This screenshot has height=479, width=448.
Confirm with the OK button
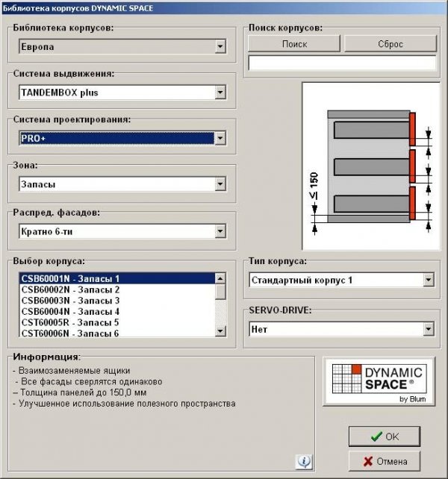[x=385, y=436]
